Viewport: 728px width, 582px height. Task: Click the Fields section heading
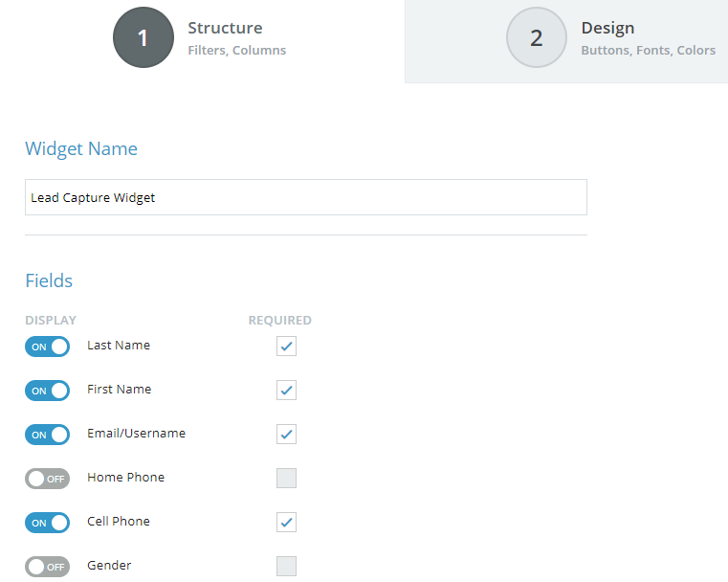49,280
